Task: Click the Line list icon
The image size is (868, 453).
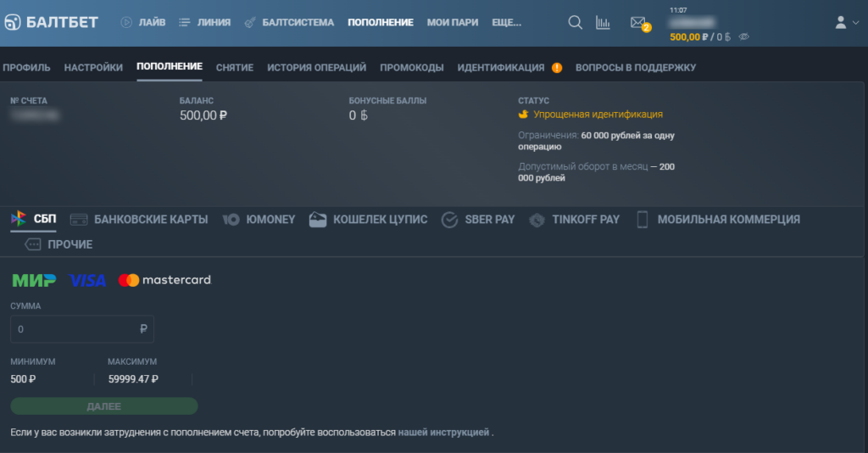Action: tap(184, 22)
